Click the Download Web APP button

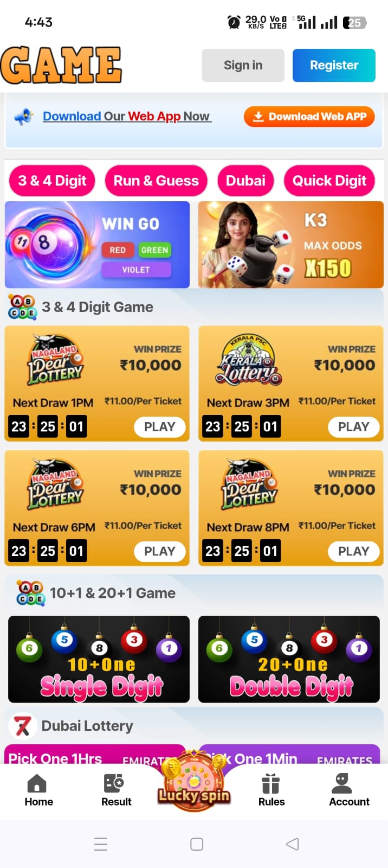click(x=309, y=117)
